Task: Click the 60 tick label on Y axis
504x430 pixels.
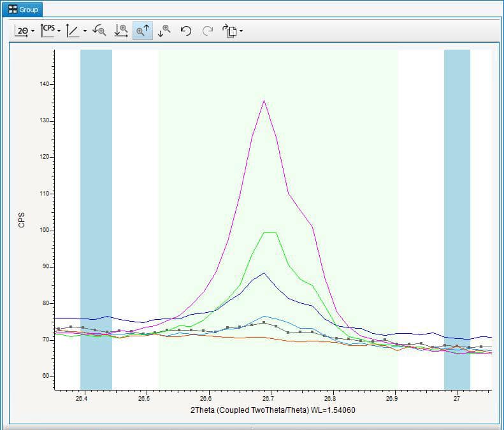Action: point(45,376)
